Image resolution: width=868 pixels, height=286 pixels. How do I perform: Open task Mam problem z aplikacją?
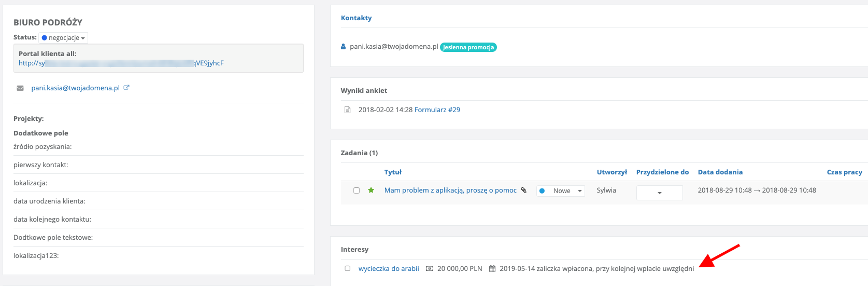click(x=450, y=190)
